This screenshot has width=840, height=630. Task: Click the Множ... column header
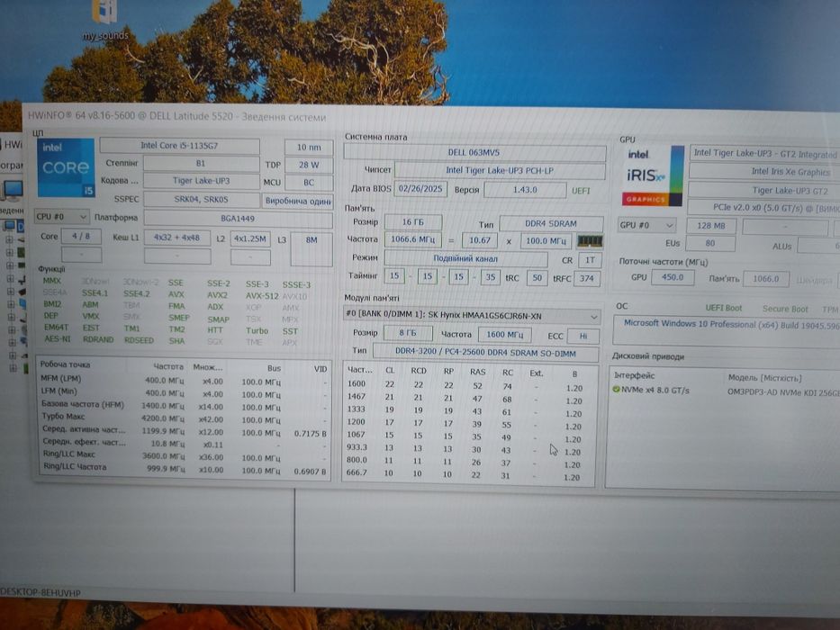(x=208, y=367)
